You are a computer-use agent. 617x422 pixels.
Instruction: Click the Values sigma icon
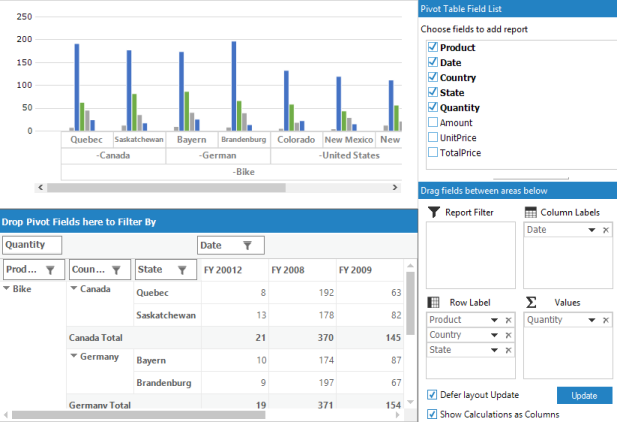click(x=531, y=302)
